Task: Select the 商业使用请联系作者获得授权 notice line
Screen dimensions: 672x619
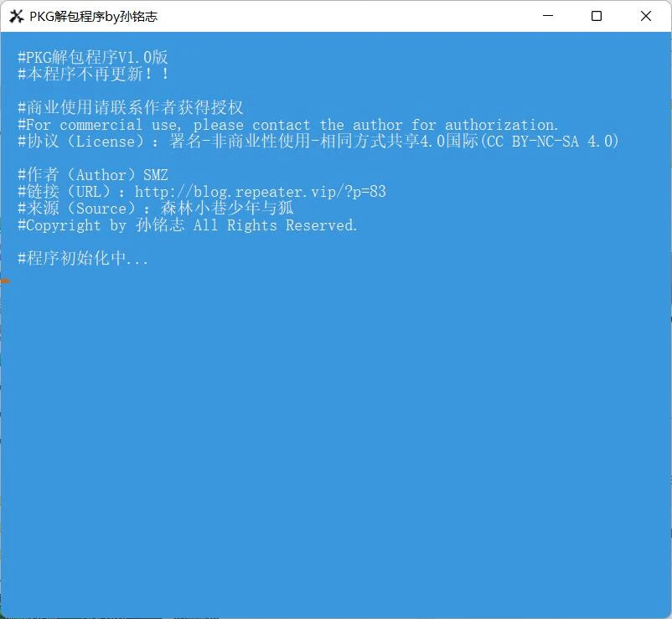Action: [130, 107]
